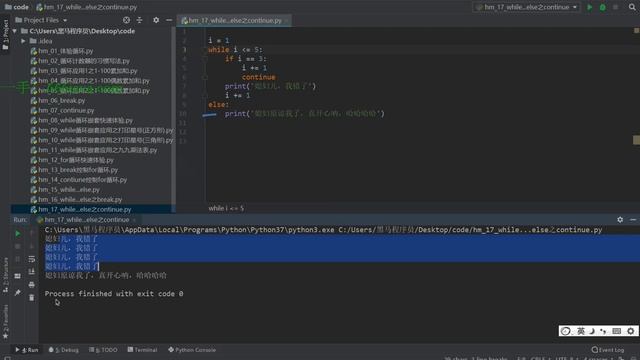Clear console output with trash icon
640x360 pixels.
click(31, 298)
